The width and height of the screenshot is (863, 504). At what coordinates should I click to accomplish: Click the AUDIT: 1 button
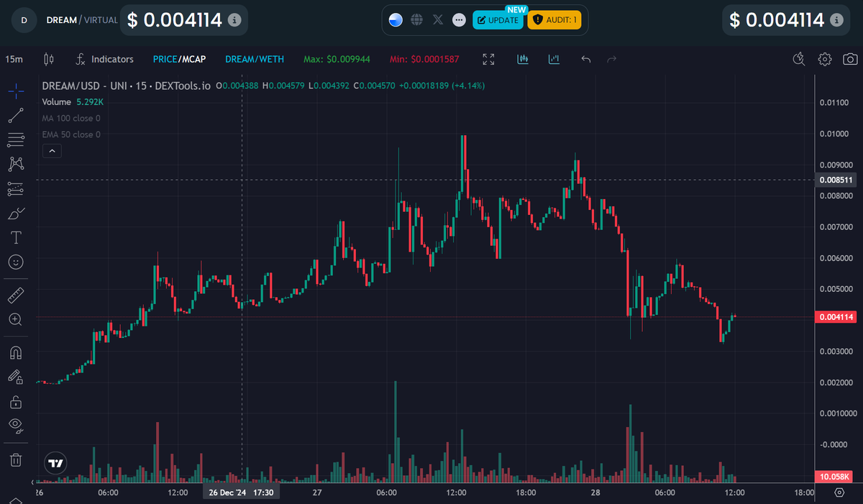(554, 20)
